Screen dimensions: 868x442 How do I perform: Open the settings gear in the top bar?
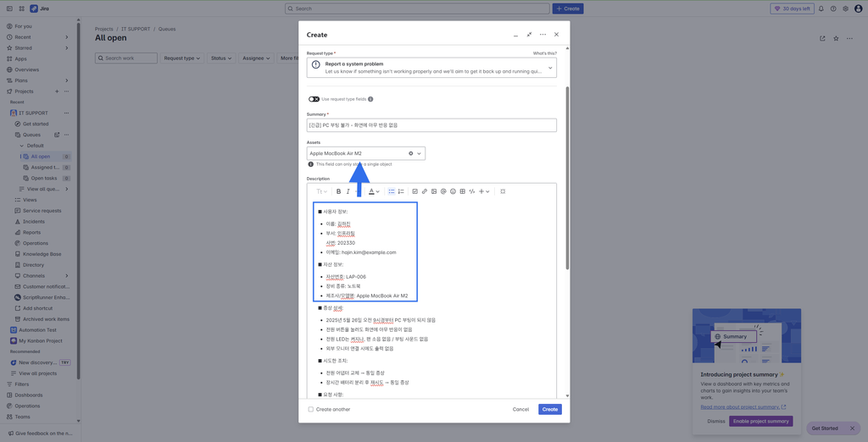point(845,8)
